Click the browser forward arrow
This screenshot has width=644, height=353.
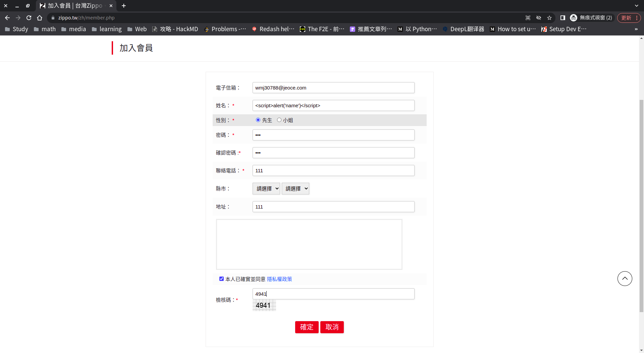pos(18,18)
